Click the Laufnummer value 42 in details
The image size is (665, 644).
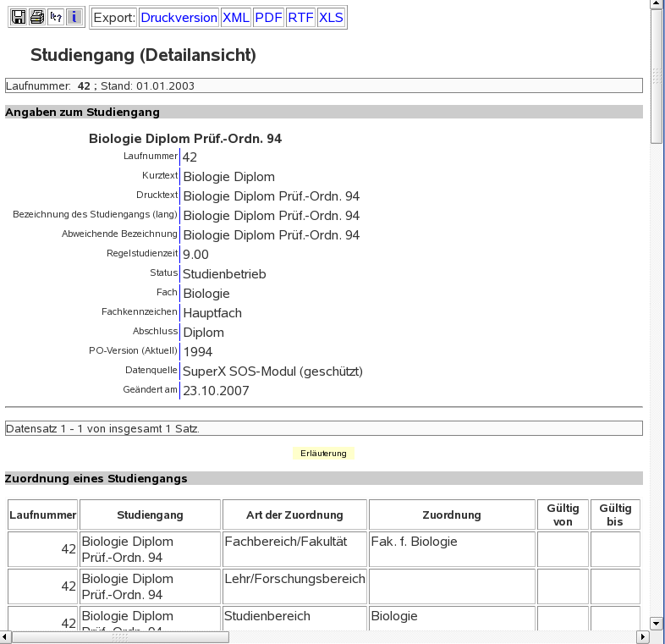pos(190,157)
